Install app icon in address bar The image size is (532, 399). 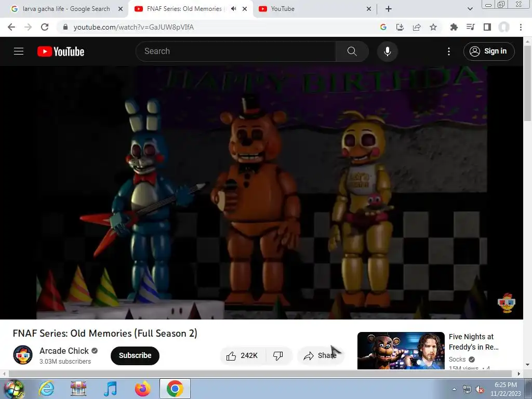click(x=400, y=27)
